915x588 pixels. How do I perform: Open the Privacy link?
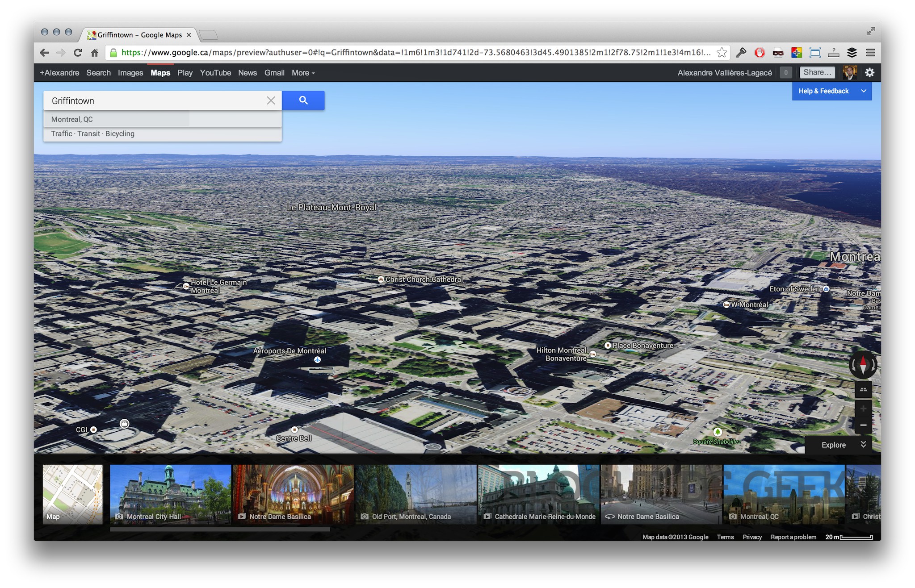752,537
